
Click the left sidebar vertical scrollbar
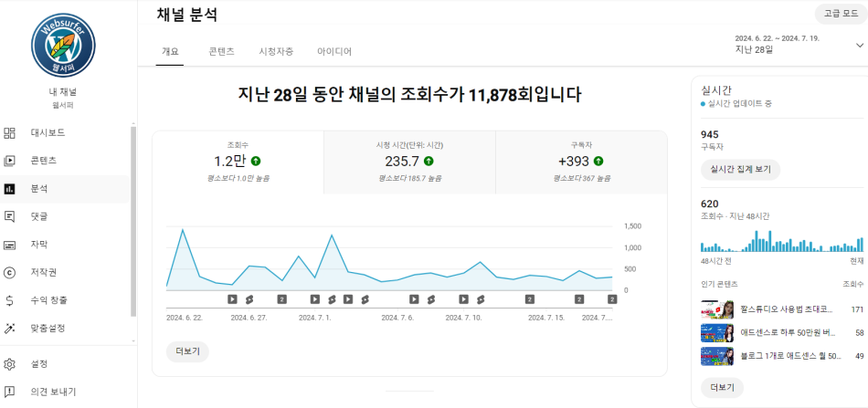point(133,219)
